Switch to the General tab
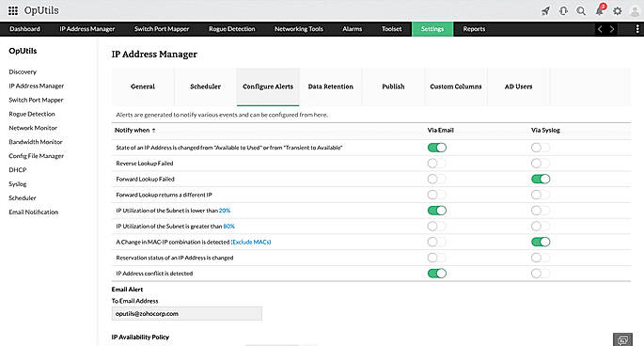Image resolution: width=644 pixels, height=346 pixels. [143, 86]
